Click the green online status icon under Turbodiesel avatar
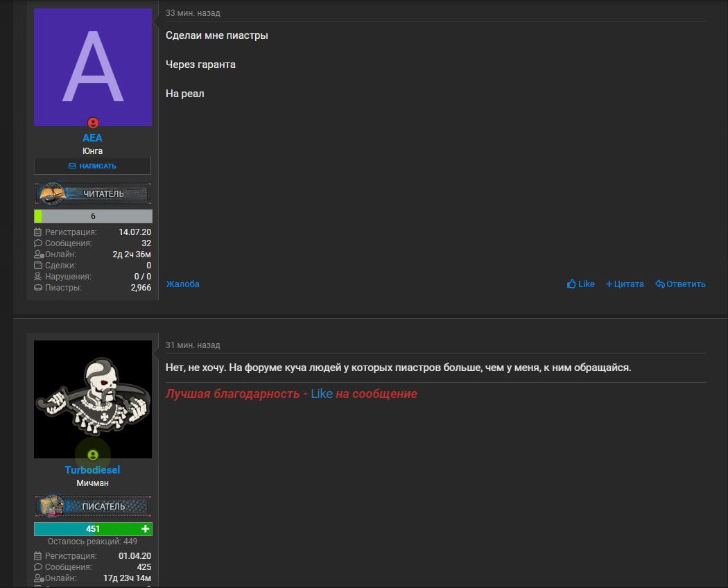728x588 pixels. pos(93,455)
